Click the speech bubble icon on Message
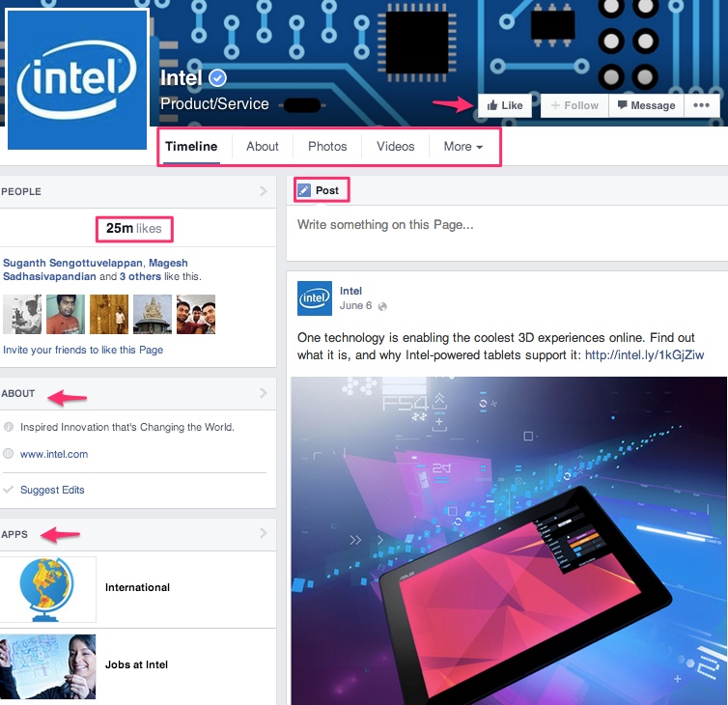728x705 pixels. [622, 105]
